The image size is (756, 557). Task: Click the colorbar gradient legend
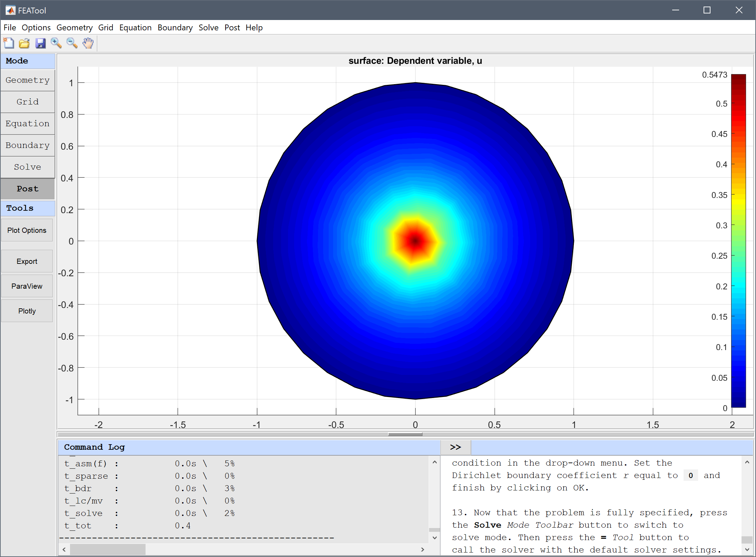coord(738,241)
